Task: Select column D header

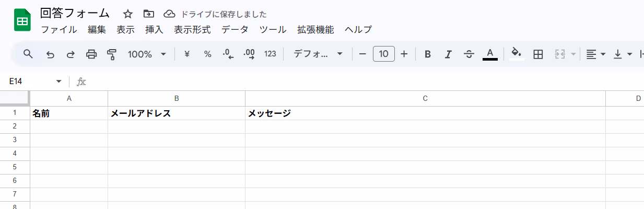Action: (x=625, y=98)
